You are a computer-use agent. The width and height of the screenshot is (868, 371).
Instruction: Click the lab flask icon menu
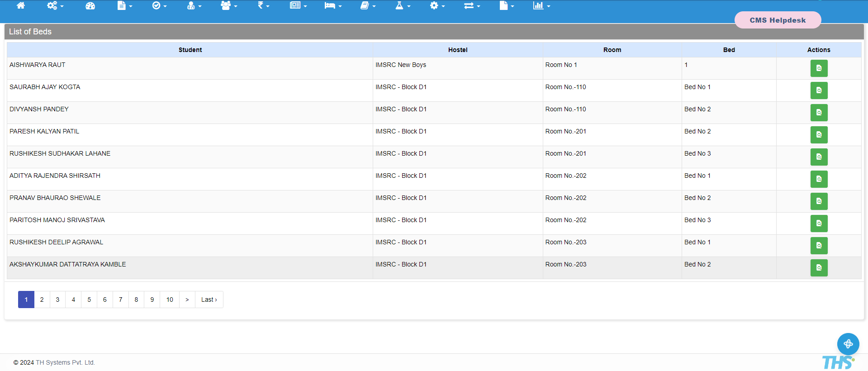pyautogui.click(x=403, y=6)
